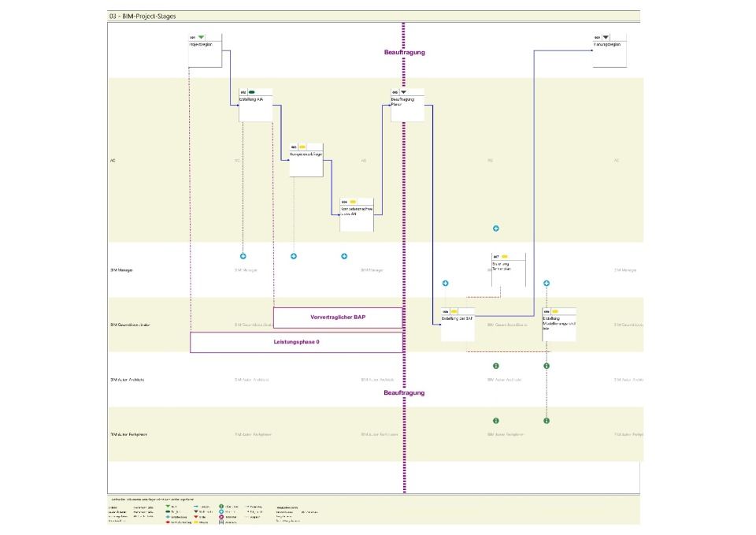
Task: Click info icon ending dotted line in Fachplaner lane
Action: 547,421
